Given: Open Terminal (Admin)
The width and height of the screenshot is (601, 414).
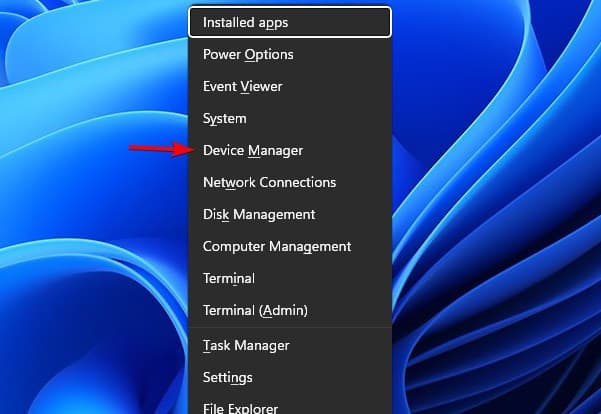Looking at the screenshot, I should click(x=255, y=310).
